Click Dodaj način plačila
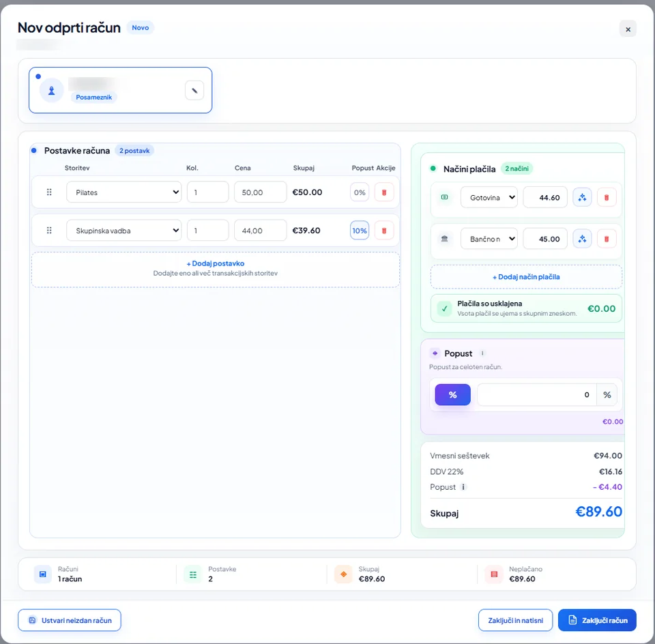 (526, 277)
